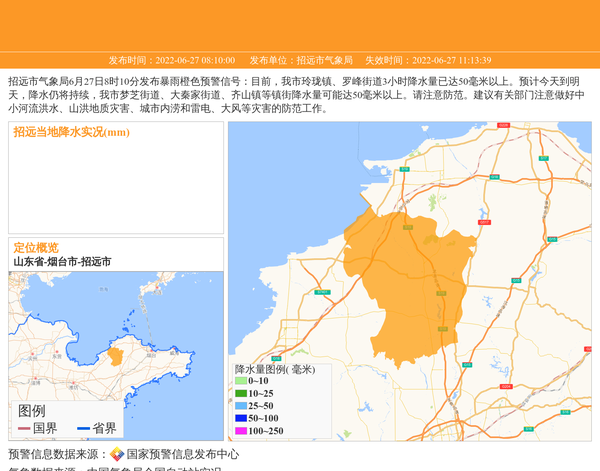Click the 招远当地降水实况(mm) heading

[71, 132]
